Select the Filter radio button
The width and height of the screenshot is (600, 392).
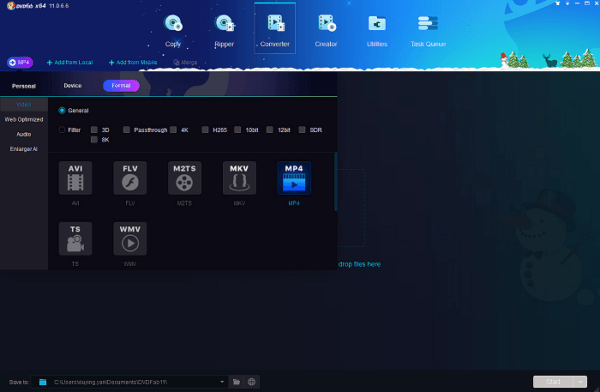tap(62, 130)
